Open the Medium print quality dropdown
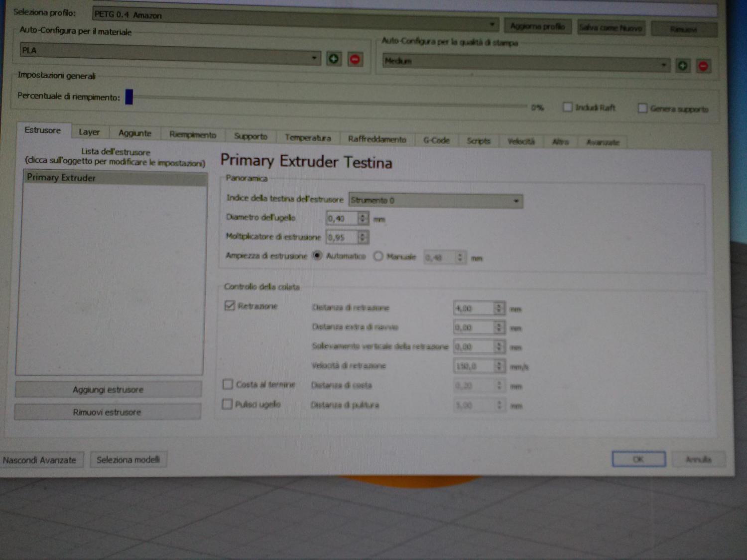The width and height of the screenshot is (747, 560). pyautogui.click(x=525, y=63)
